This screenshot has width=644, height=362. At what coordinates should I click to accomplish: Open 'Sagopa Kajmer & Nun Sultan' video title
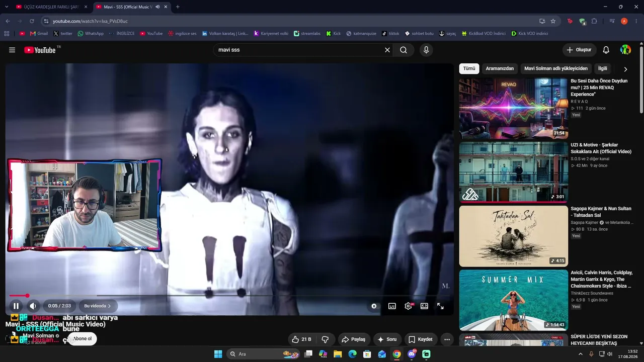point(601,212)
